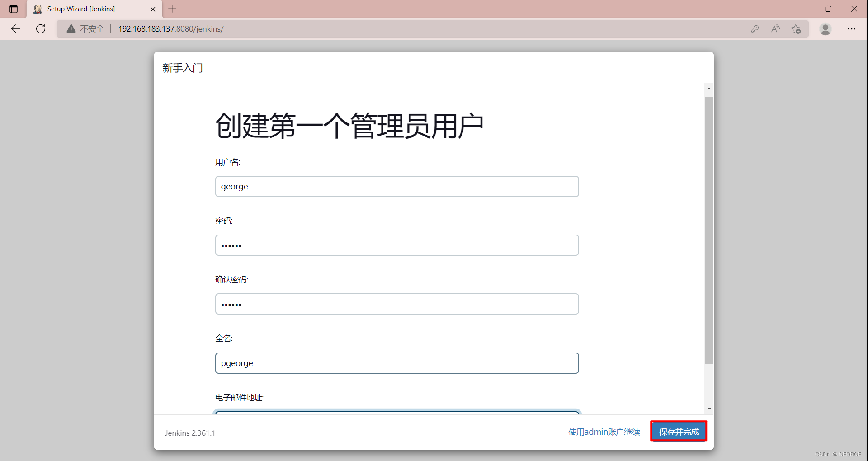Click the 确认密码: label
Image resolution: width=868 pixels, height=461 pixels.
point(231,280)
